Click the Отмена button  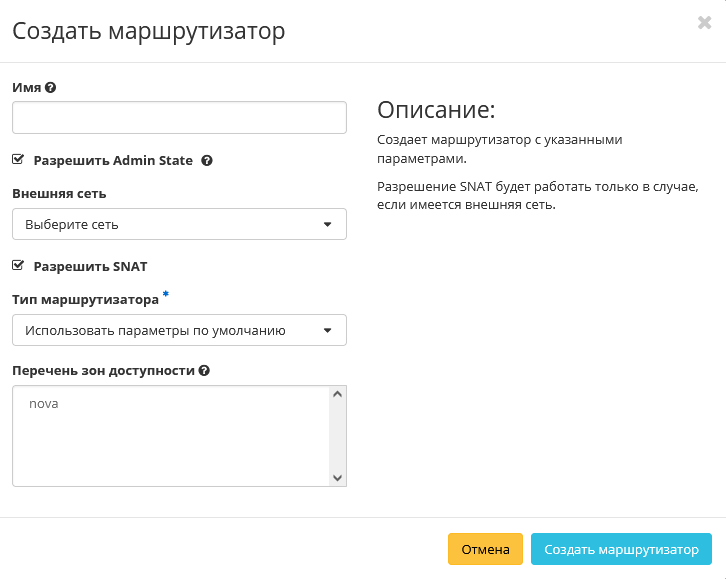485,549
